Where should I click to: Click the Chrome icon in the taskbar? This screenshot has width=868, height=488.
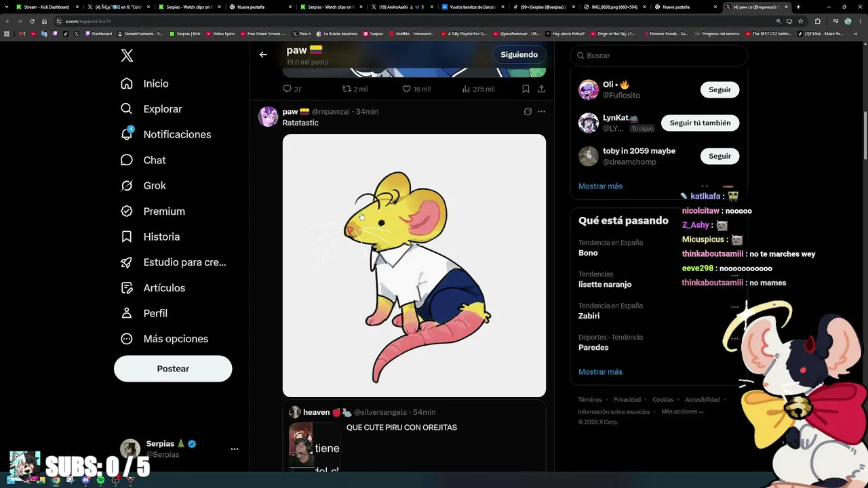[56, 480]
